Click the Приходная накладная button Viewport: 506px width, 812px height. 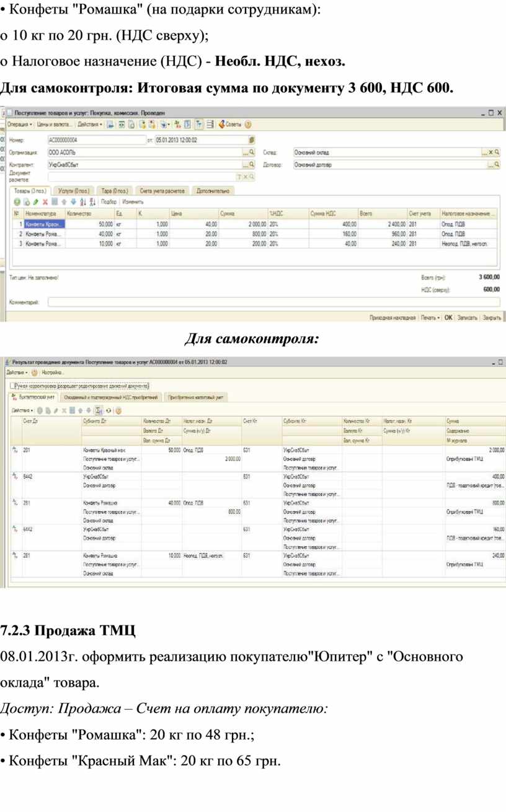click(x=393, y=317)
